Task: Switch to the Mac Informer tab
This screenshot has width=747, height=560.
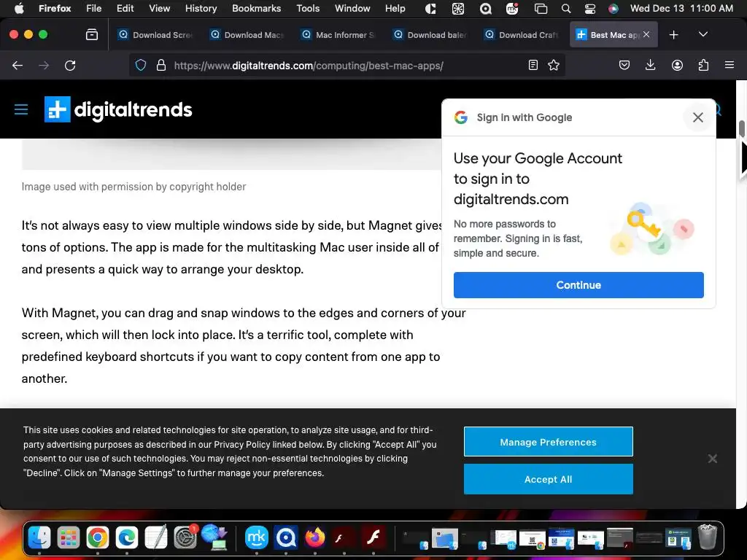Action: click(x=338, y=34)
